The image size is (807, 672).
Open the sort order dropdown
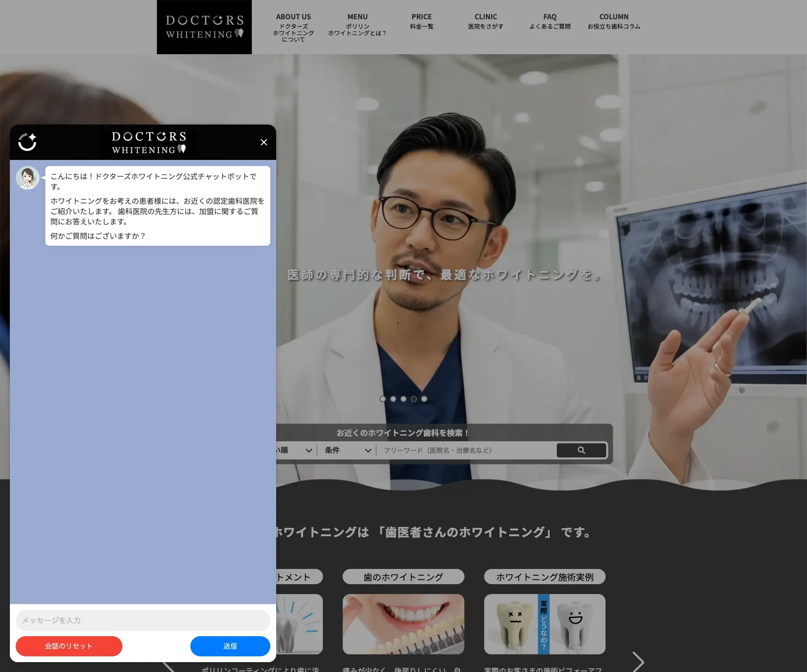tap(296, 450)
